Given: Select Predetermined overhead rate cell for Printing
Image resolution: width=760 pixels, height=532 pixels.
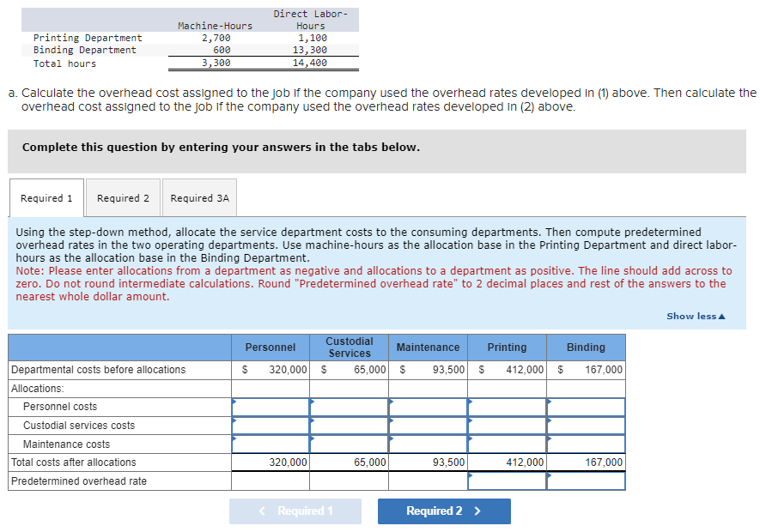Looking at the screenshot, I should [507, 481].
